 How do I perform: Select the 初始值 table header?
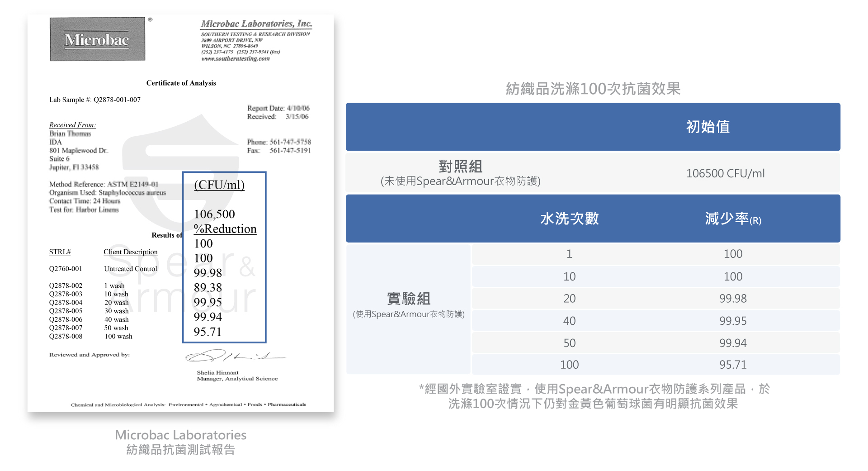click(708, 127)
